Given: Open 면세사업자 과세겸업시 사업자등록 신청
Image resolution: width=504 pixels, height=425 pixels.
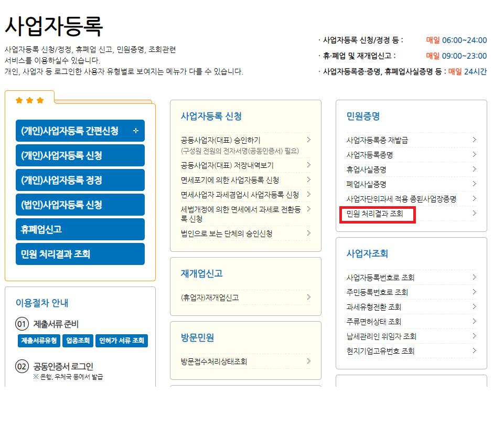Looking at the screenshot, I should coord(240,195).
